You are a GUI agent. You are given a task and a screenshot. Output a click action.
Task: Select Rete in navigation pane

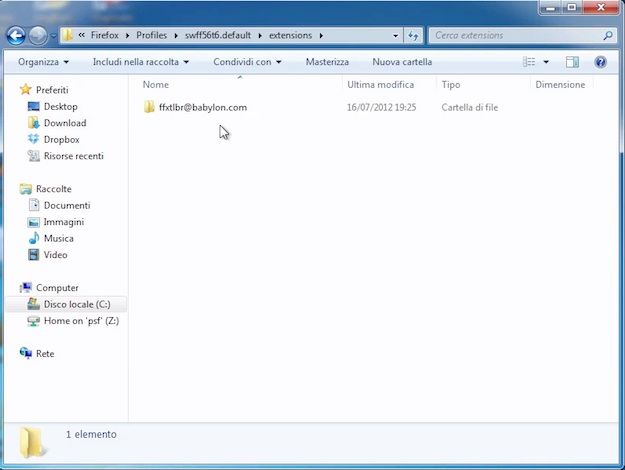[45, 354]
